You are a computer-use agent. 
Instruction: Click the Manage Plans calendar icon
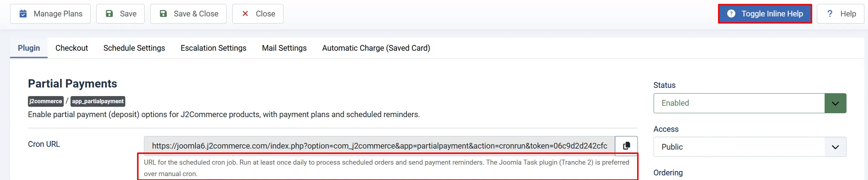click(23, 14)
